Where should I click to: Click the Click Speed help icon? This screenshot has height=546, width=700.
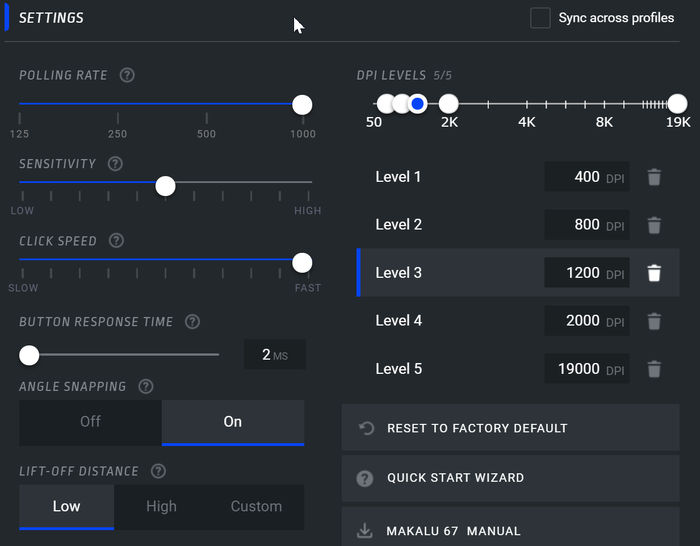[116, 241]
